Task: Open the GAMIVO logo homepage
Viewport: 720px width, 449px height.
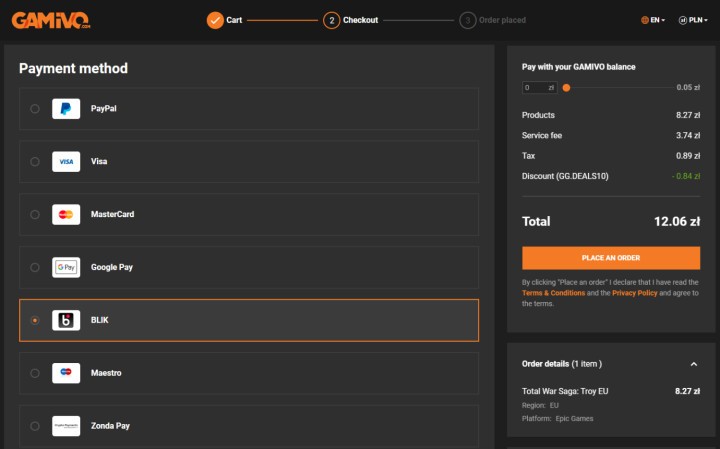Action: pos(51,20)
